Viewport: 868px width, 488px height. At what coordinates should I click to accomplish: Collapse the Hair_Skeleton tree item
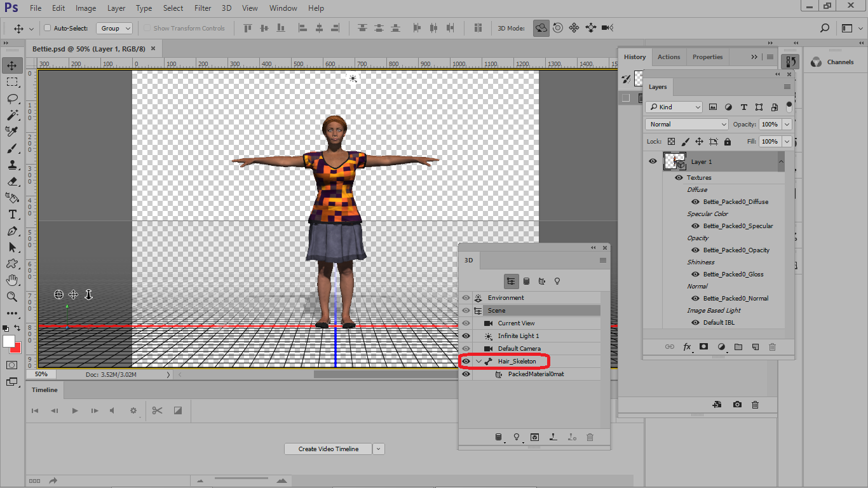click(478, 361)
